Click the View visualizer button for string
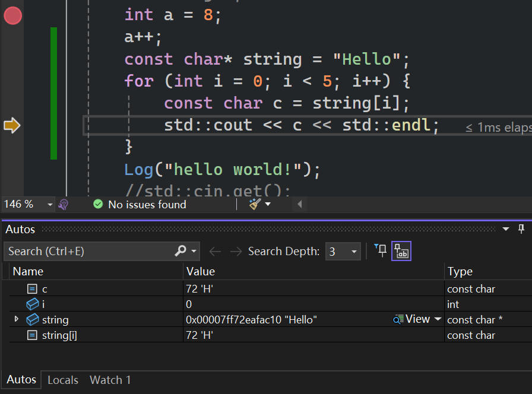Image resolution: width=532 pixels, height=394 pixels. [412, 320]
